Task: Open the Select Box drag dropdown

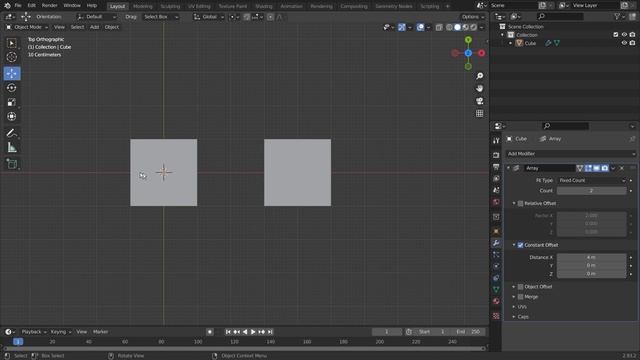Action: point(161,17)
